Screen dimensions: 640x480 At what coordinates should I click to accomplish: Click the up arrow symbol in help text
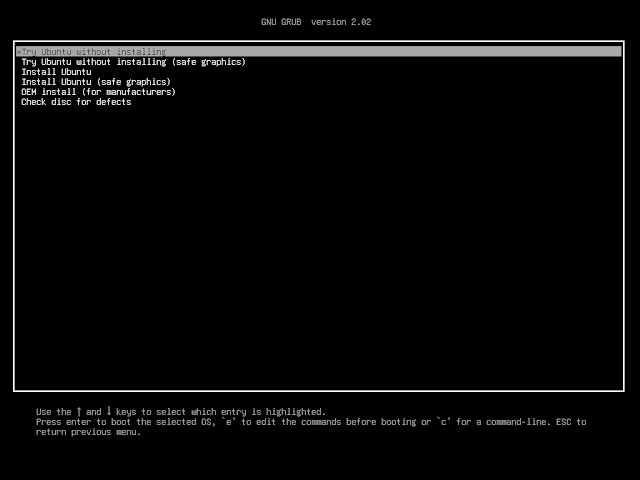[x=79, y=411]
